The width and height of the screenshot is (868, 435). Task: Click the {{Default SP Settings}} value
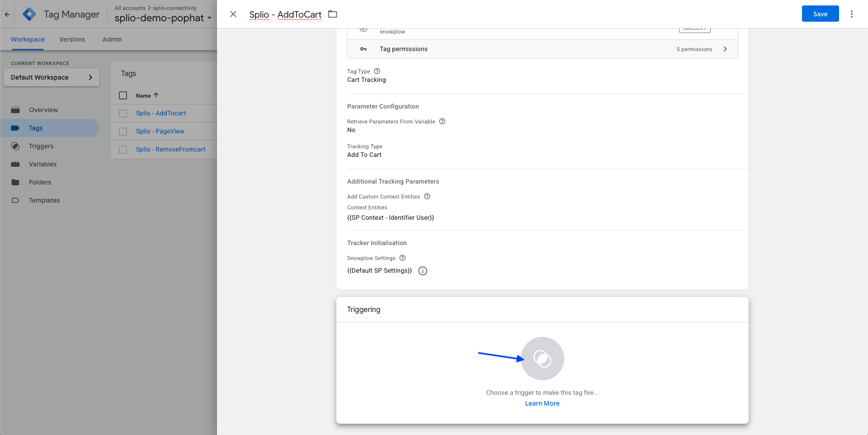(380, 270)
